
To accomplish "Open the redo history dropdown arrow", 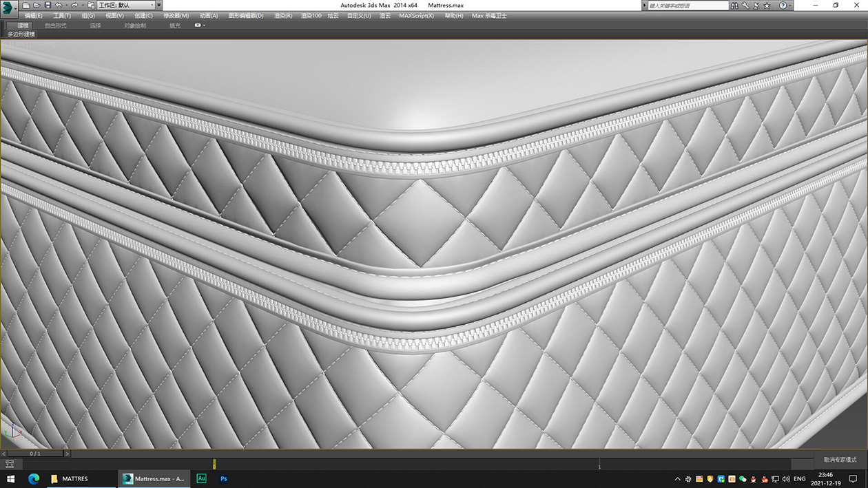I will [x=82, y=6].
